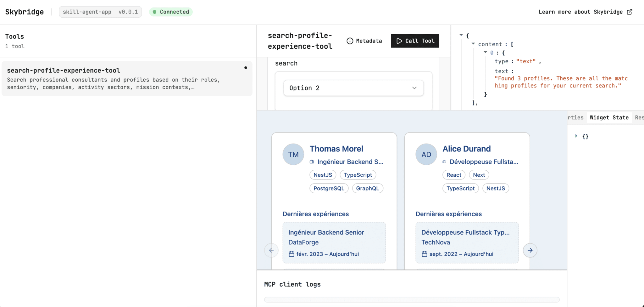The image size is (644, 307).
Task: Switch to the Widget State tab
Action: (x=609, y=117)
